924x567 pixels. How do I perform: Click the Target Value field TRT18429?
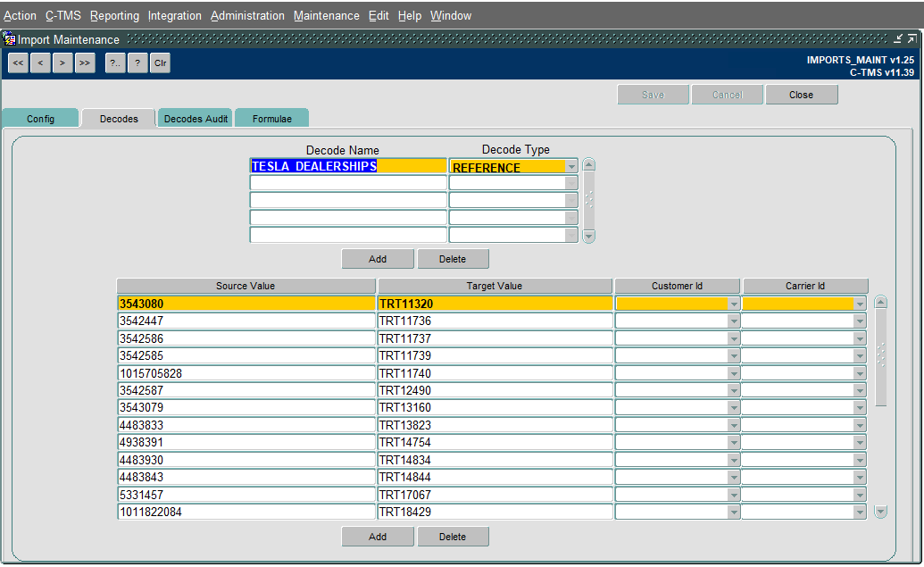coord(495,513)
